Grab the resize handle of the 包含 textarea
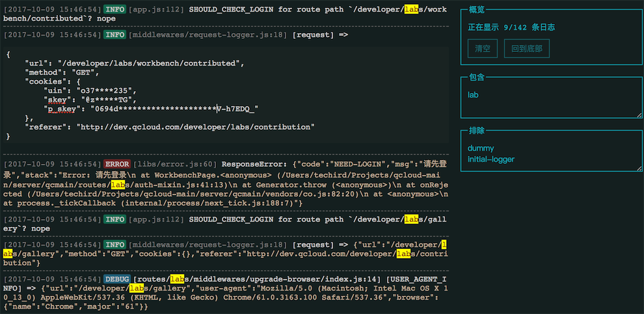Viewport: 644px width, 314px height. pyautogui.click(x=639, y=115)
